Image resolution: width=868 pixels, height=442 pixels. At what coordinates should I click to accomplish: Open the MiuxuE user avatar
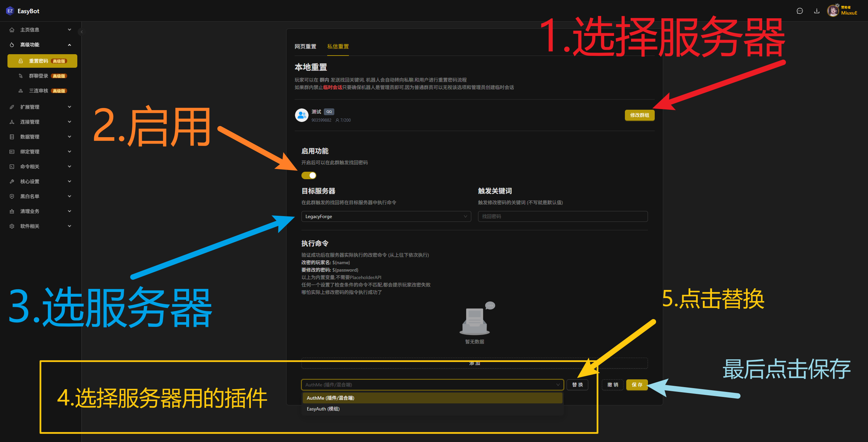click(x=833, y=11)
